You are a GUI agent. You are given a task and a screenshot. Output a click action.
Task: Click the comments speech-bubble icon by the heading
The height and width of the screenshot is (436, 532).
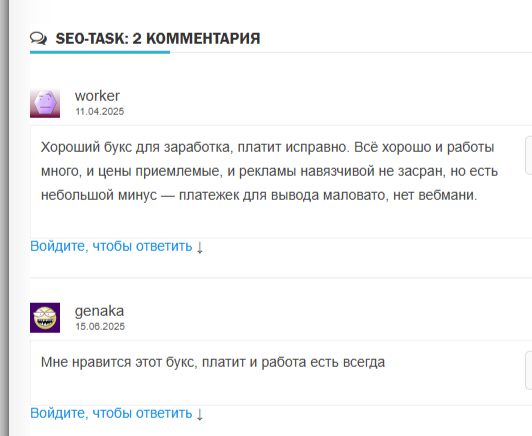[x=38, y=38]
